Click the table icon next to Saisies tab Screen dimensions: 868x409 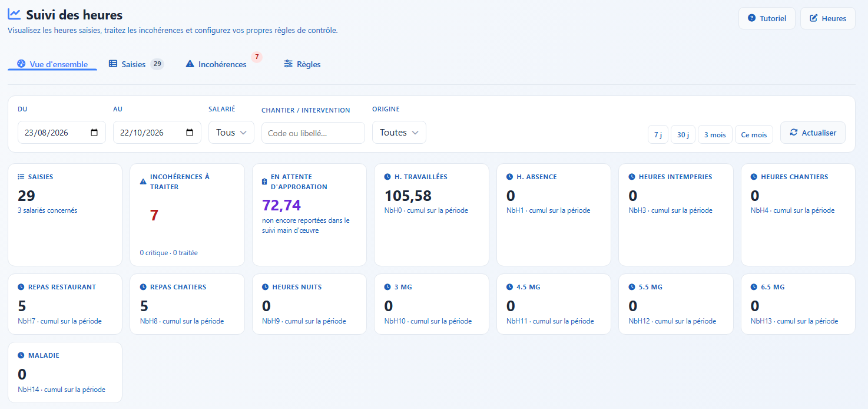pyautogui.click(x=113, y=64)
